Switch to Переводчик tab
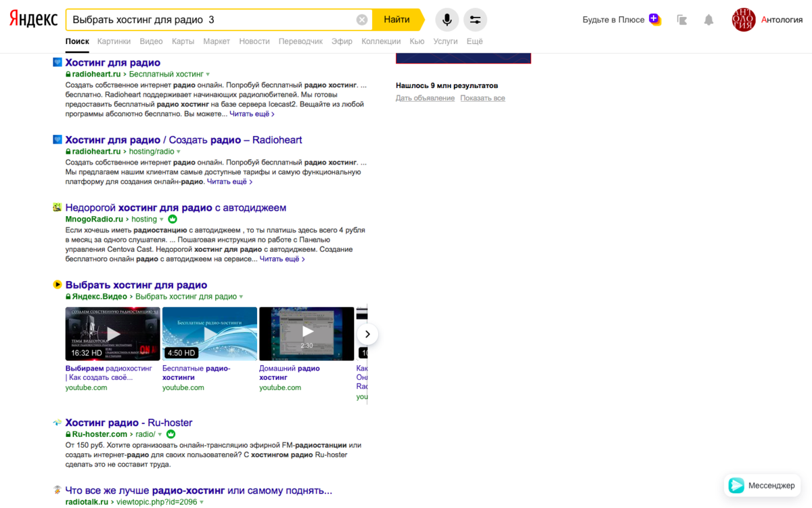Image resolution: width=812 pixels, height=508 pixels. click(300, 41)
